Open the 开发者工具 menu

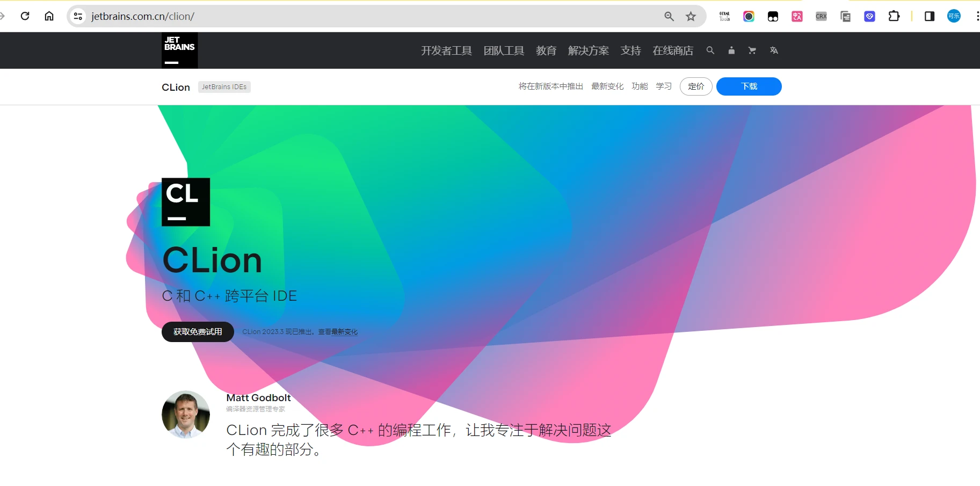(x=446, y=50)
